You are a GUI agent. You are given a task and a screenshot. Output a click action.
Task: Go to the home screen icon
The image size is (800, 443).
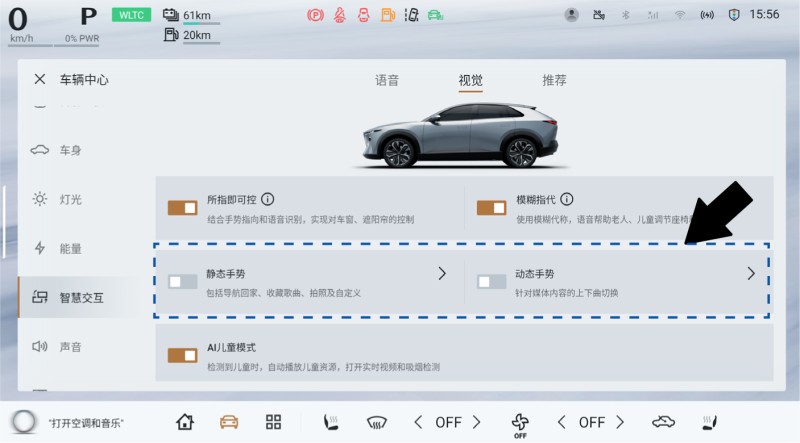pyautogui.click(x=185, y=422)
